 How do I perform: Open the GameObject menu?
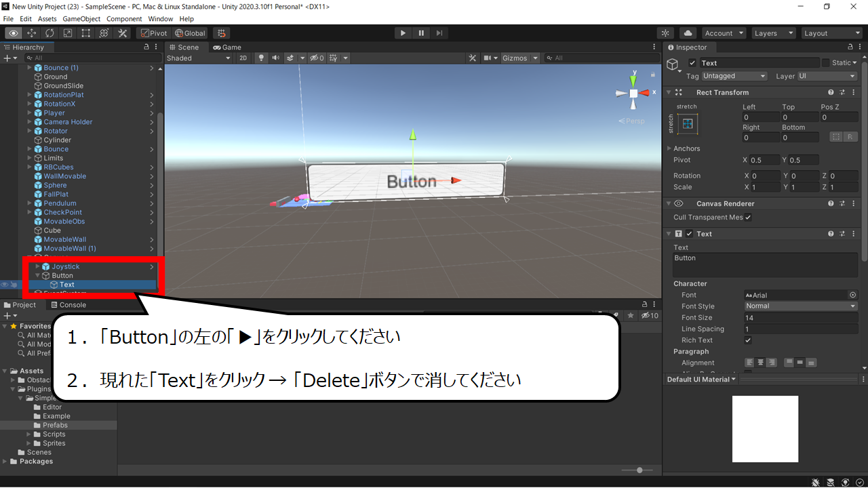[x=82, y=19]
